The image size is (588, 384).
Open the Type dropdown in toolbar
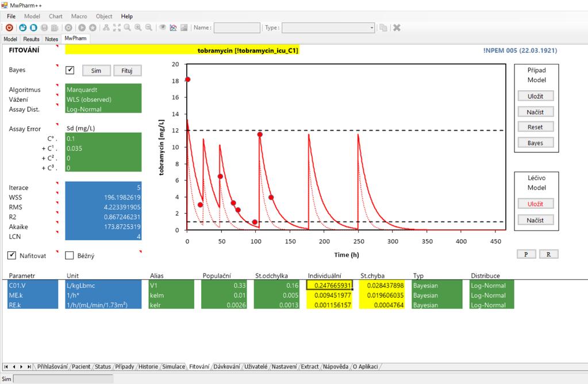[372, 28]
